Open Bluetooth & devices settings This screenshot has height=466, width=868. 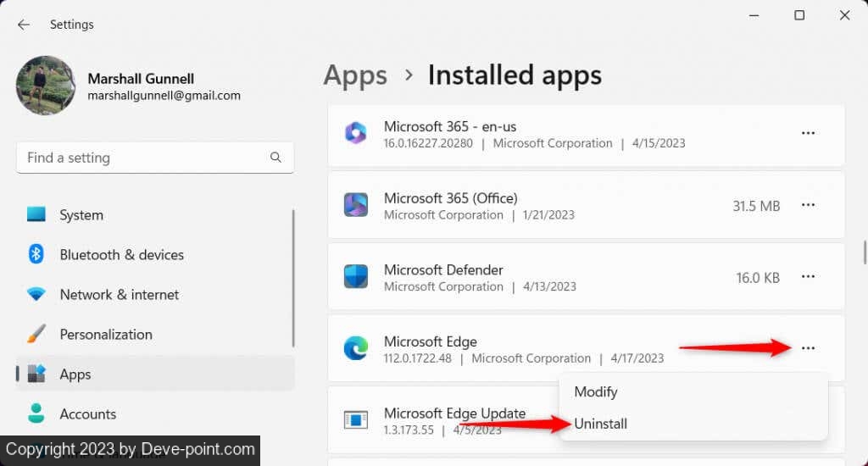tap(121, 255)
